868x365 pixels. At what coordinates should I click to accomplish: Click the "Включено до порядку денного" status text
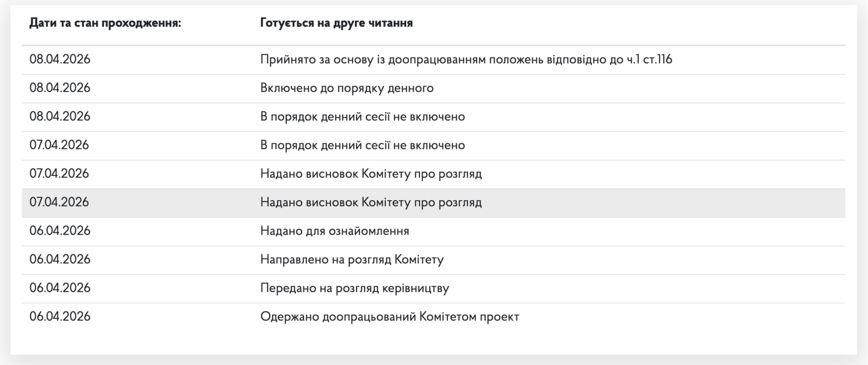347,88
